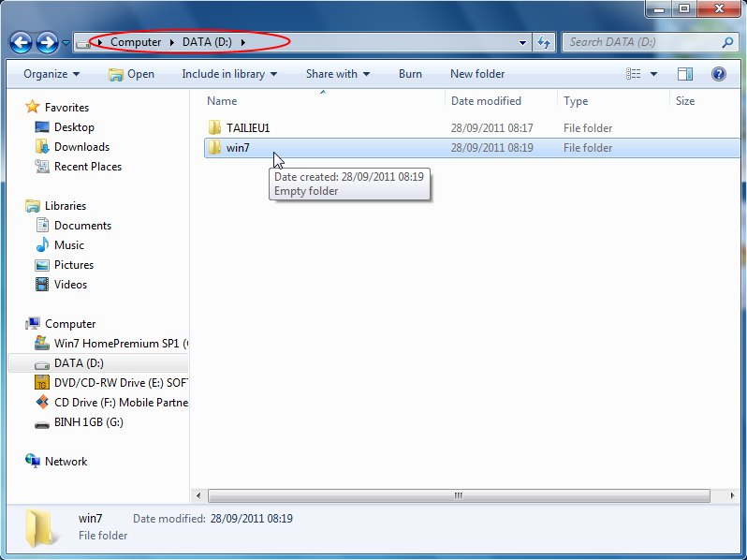The height and width of the screenshot is (560, 747).
Task: Click the change view icon
Action: coord(634,74)
